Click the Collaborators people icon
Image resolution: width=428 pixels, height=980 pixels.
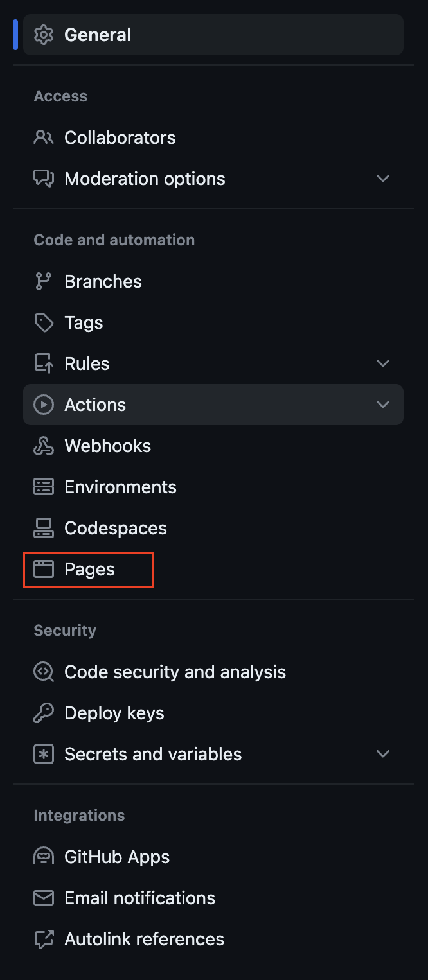44,137
